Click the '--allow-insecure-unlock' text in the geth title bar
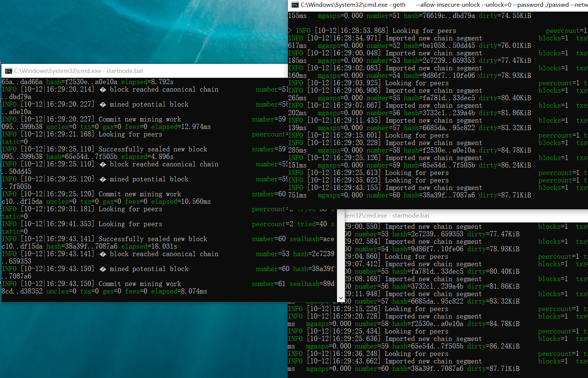 pyautogui.click(x=448, y=5)
